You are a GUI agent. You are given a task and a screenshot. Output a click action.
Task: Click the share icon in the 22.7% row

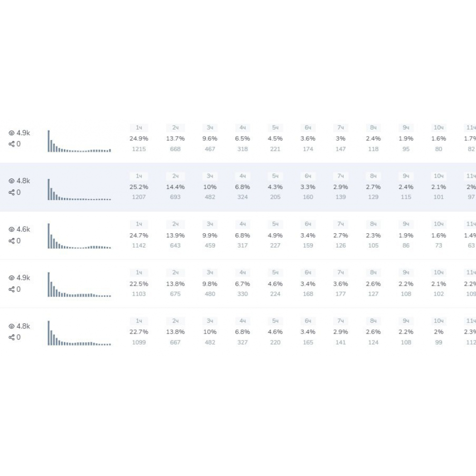pyautogui.click(x=11, y=337)
